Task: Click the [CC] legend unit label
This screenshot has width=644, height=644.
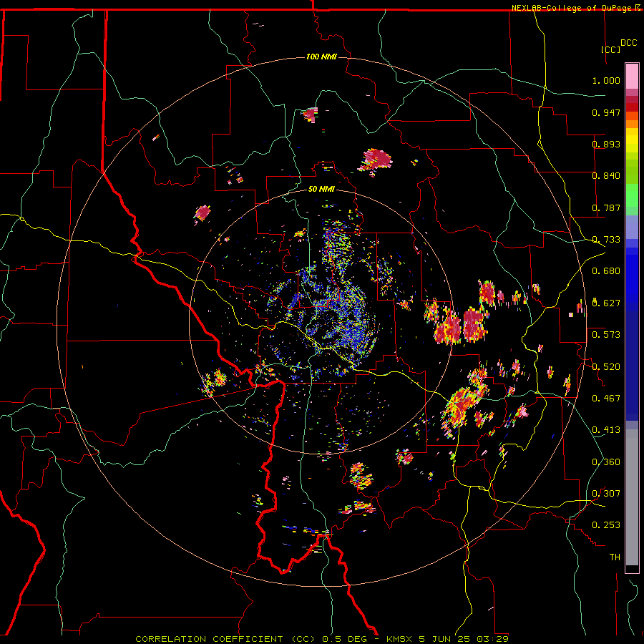Action: pos(610,49)
